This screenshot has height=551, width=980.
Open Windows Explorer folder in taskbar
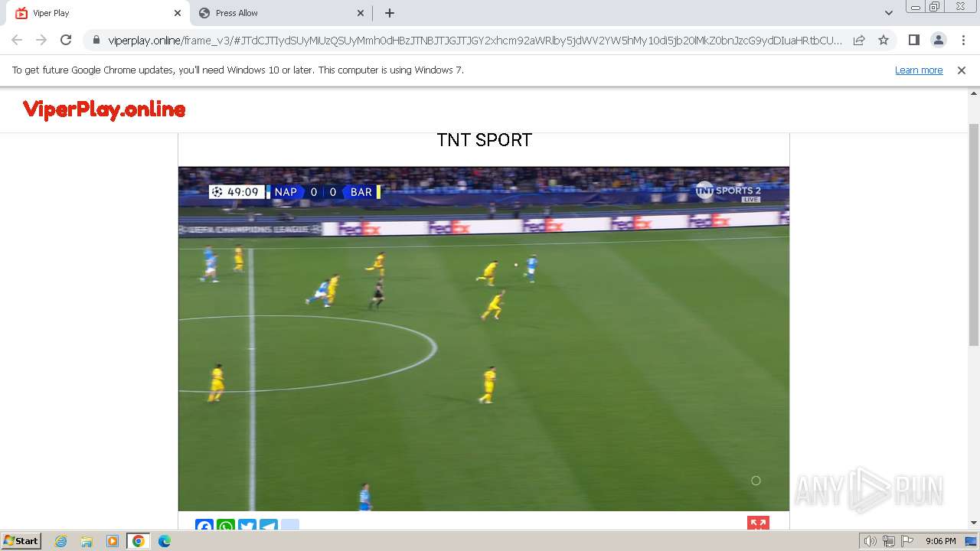click(87, 541)
